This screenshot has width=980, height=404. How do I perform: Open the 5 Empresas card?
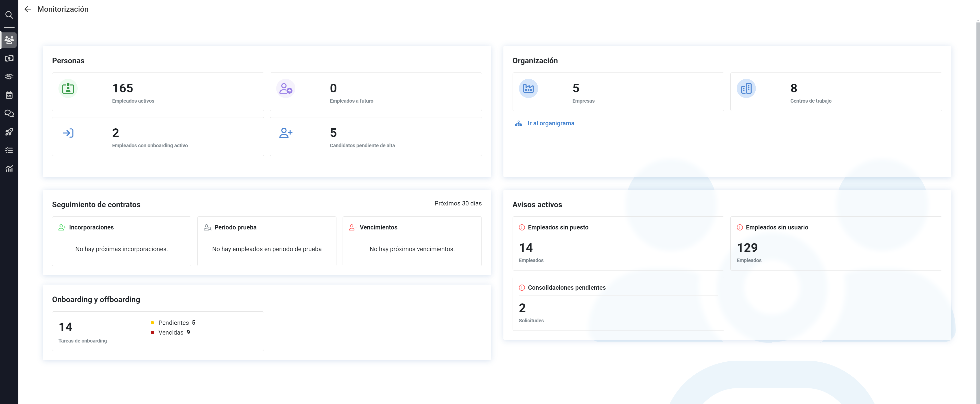click(618, 92)
